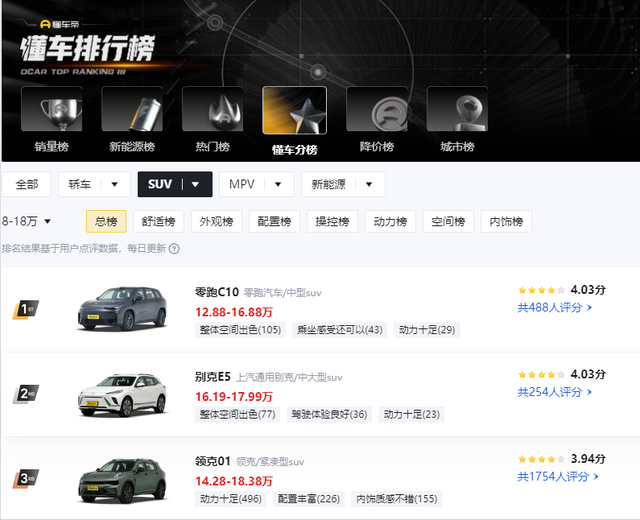640x520 pixels.
Task: Open the 销量榜 trophy ranking icon
Action: 51,109
